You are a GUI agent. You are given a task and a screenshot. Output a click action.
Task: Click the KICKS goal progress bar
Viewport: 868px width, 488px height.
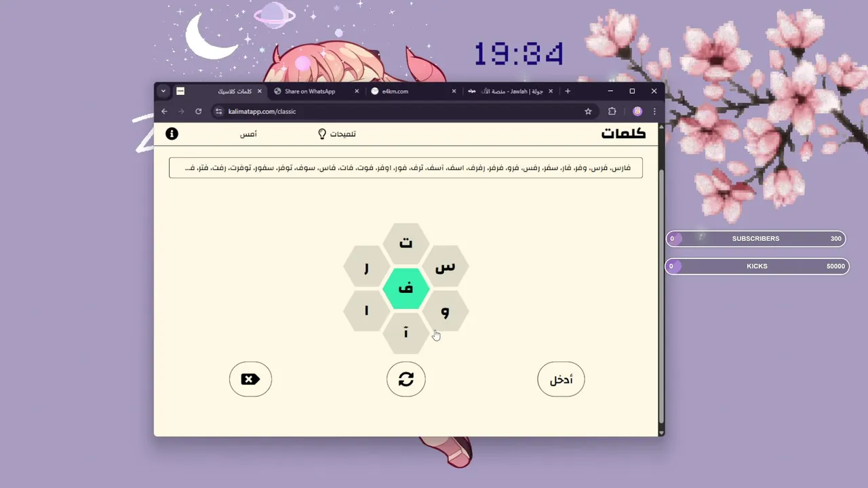[756, 266]
